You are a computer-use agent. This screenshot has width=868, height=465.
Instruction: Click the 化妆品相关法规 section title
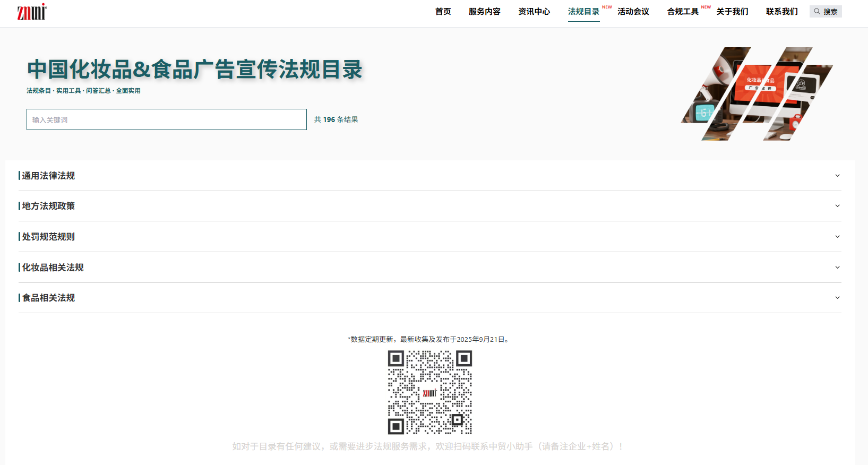point(53,268)
